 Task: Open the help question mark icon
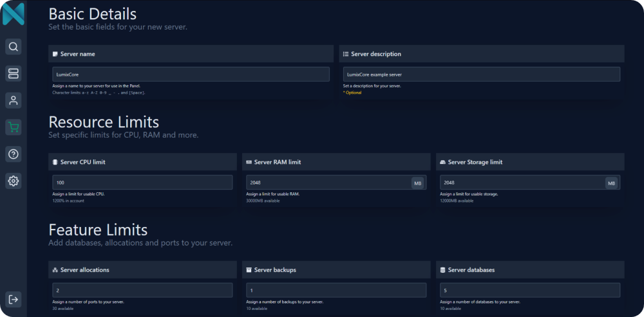click(x=13, y=154)
